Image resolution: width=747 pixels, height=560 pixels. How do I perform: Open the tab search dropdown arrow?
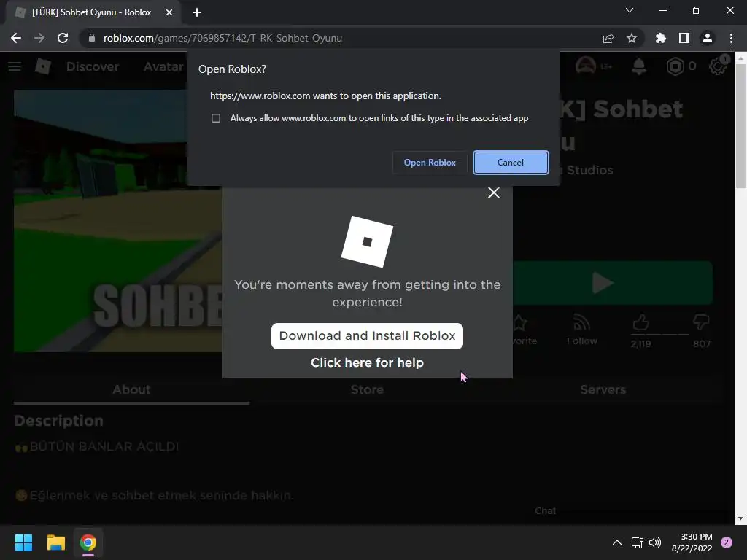630,10
